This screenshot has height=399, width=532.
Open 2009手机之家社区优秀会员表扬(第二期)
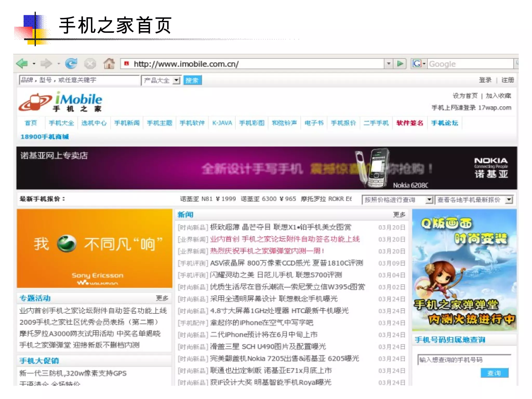point(89,322)
